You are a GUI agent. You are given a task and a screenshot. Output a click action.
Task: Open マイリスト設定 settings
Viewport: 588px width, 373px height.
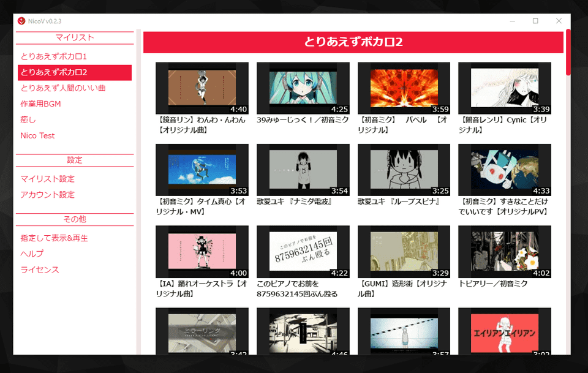point(48,179)
